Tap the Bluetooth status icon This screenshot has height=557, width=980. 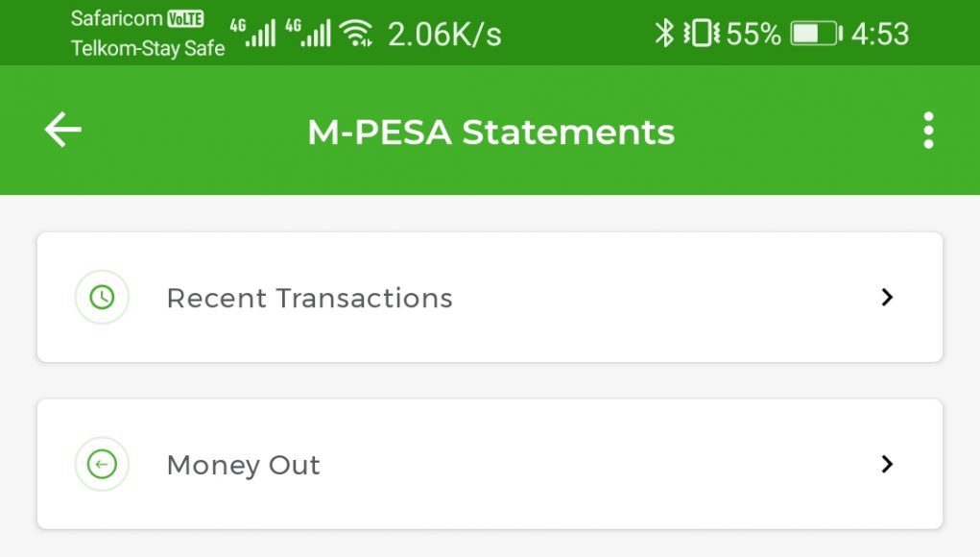[x=664, y=34]
